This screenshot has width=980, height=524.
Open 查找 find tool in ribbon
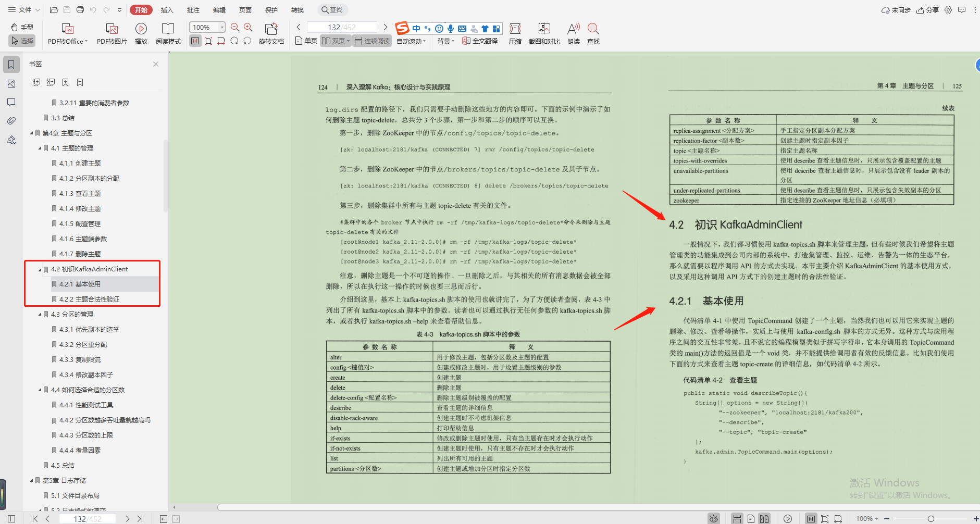click(593, 34)
